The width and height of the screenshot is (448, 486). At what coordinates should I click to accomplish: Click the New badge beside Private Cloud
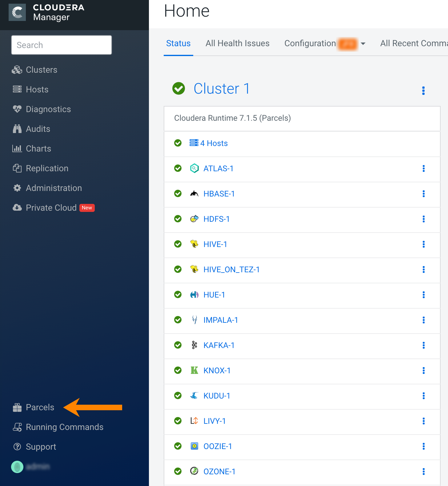point(87,208)
